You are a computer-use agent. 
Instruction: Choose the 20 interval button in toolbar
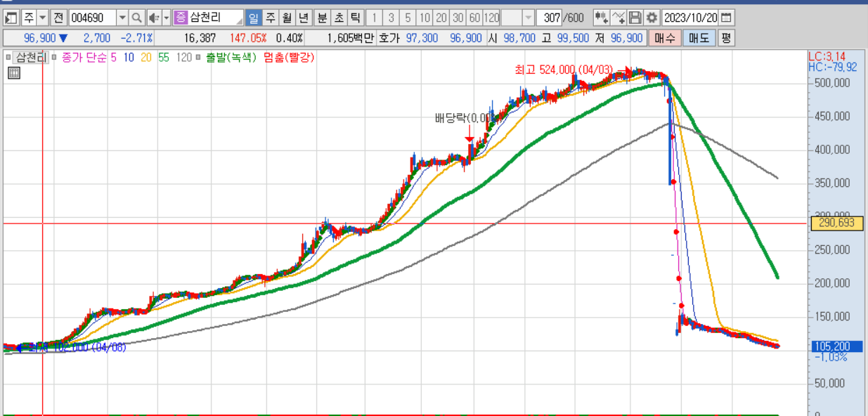coord(441,18)
